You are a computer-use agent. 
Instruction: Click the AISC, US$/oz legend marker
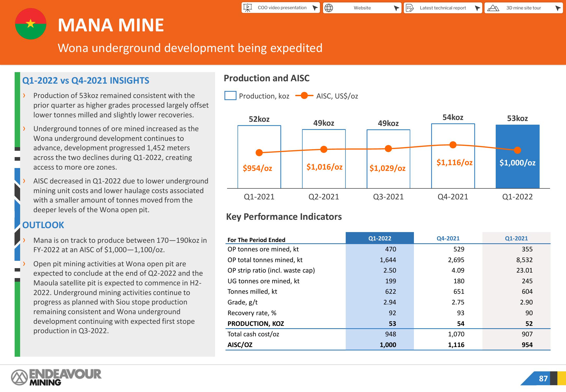click(x=304, y=96)
